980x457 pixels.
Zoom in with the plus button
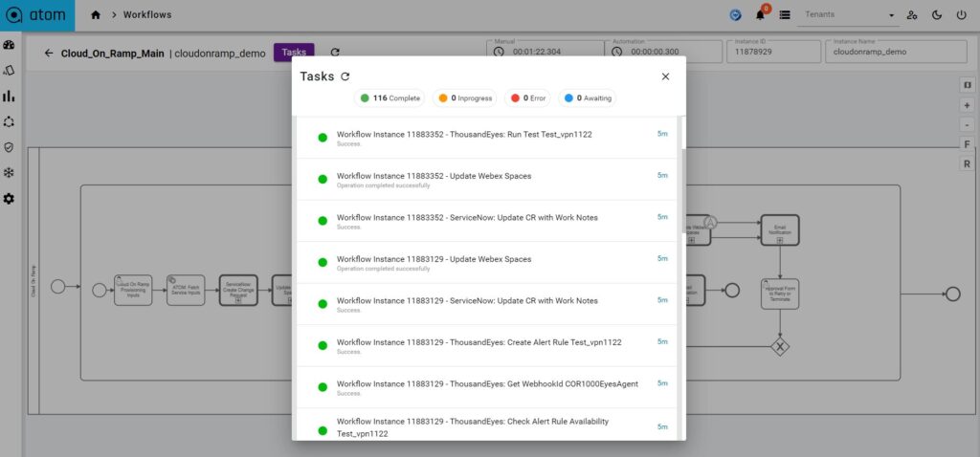point(967,105)
